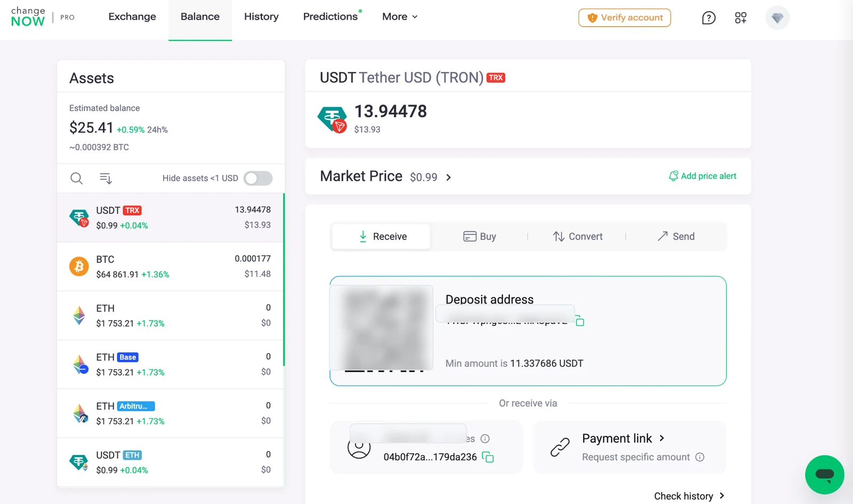Click the $11.48 BTC value

pyautogui.click(x=257, y=274)
